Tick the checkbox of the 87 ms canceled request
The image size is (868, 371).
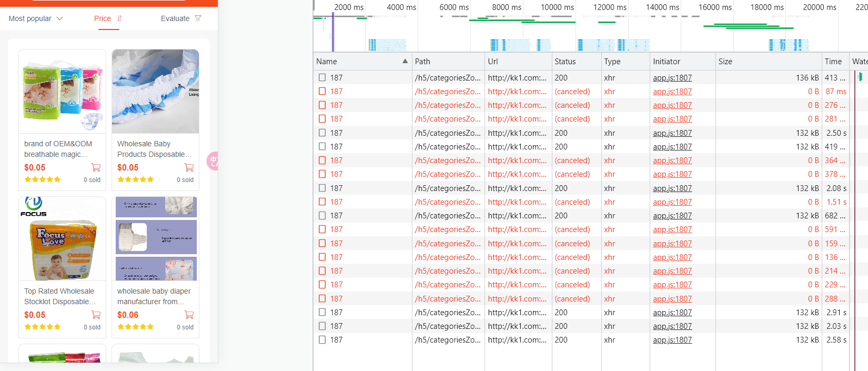322,91
